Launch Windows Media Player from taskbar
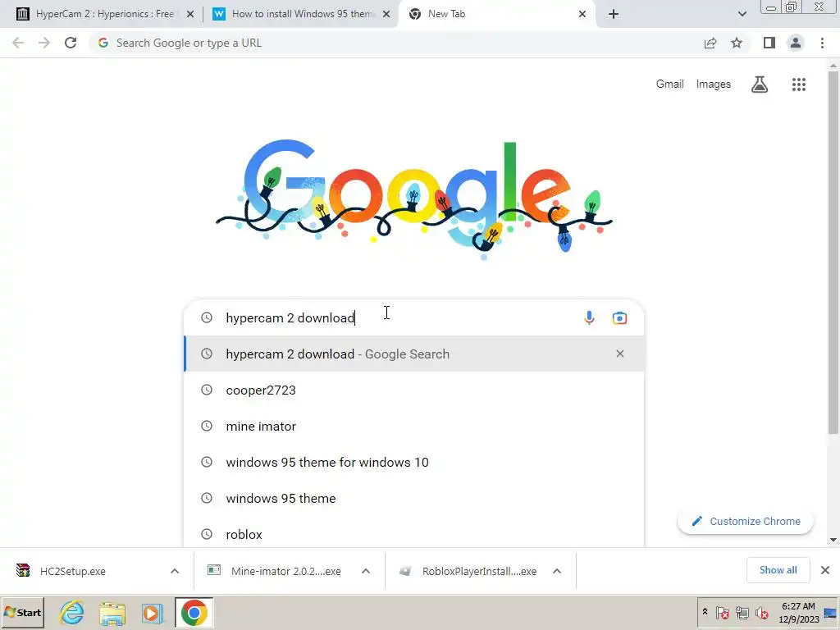The width and height of the screenshot is (840, 630). pos(152,612)
